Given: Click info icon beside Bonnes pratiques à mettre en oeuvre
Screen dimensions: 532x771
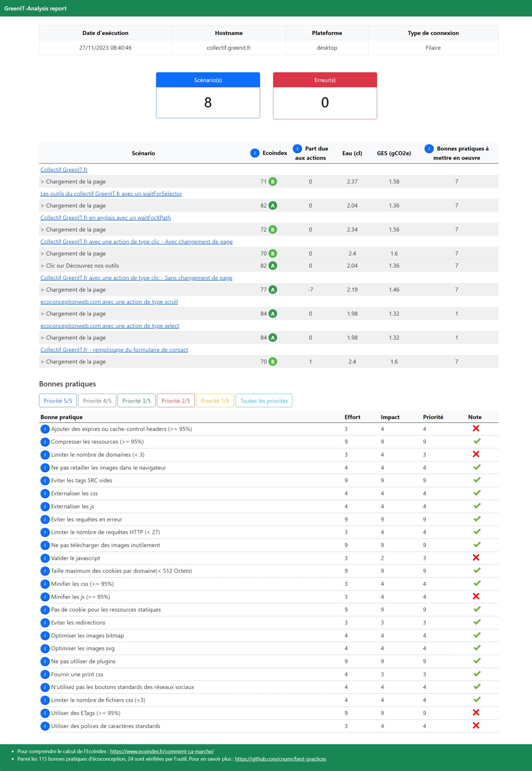Looking at the screenshot, I should coord(429,149).
